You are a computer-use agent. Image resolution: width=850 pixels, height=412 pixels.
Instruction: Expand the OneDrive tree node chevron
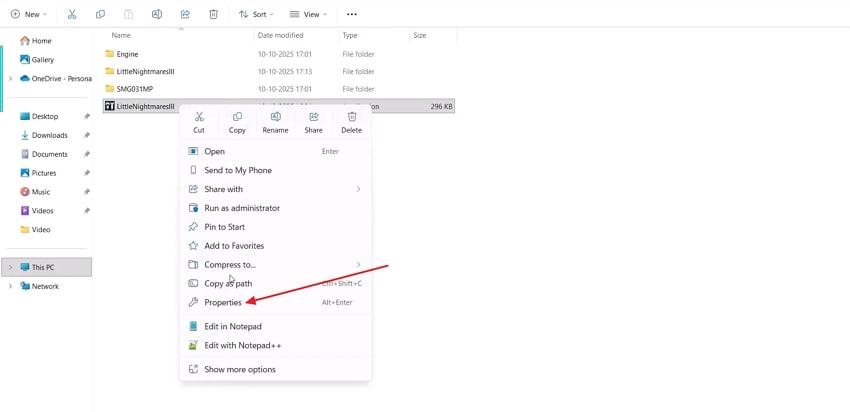click(10, 79)
